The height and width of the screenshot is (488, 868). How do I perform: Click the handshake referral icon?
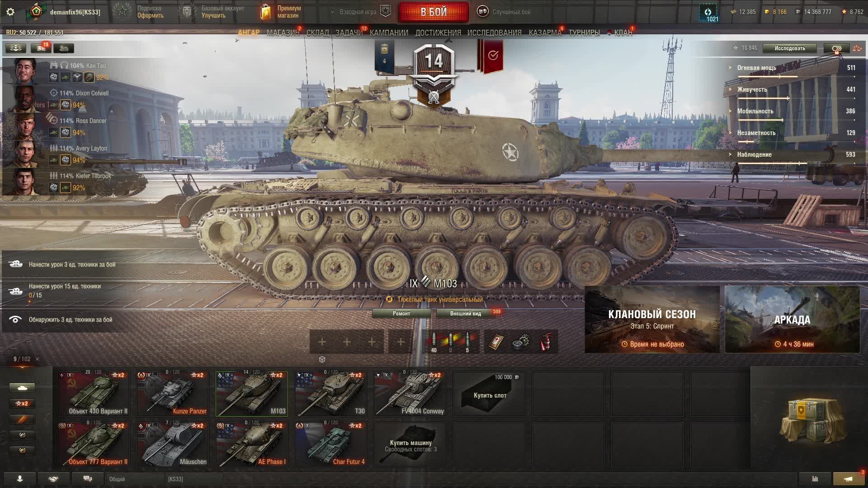pyautogui.click(x=53, y=479)
